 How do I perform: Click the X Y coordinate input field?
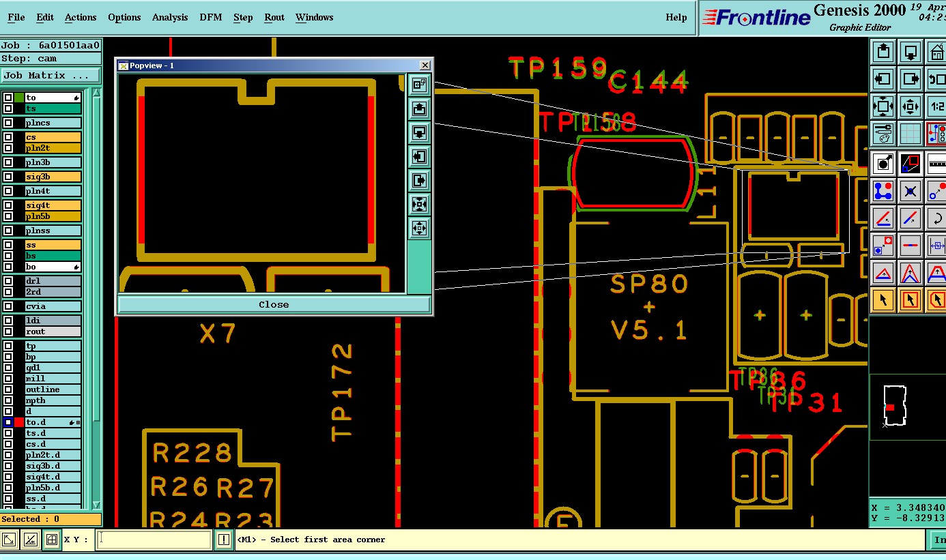tap(155, 540)
